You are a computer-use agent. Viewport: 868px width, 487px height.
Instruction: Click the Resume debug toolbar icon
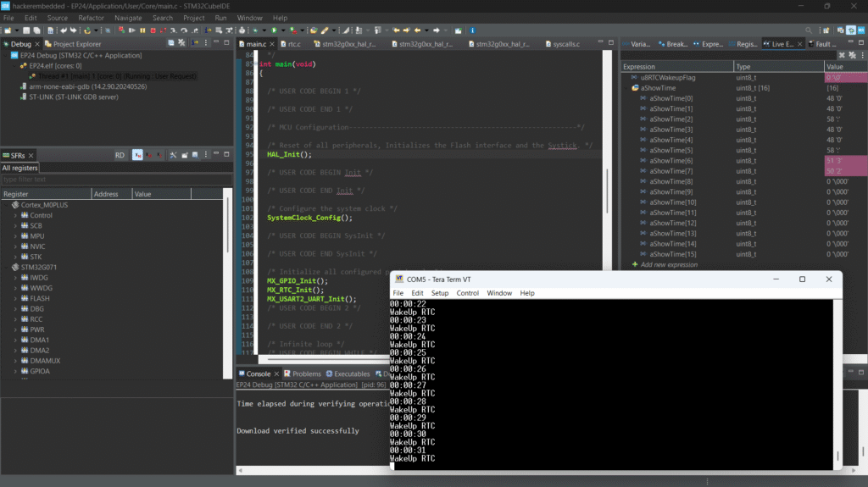point(131,30)
